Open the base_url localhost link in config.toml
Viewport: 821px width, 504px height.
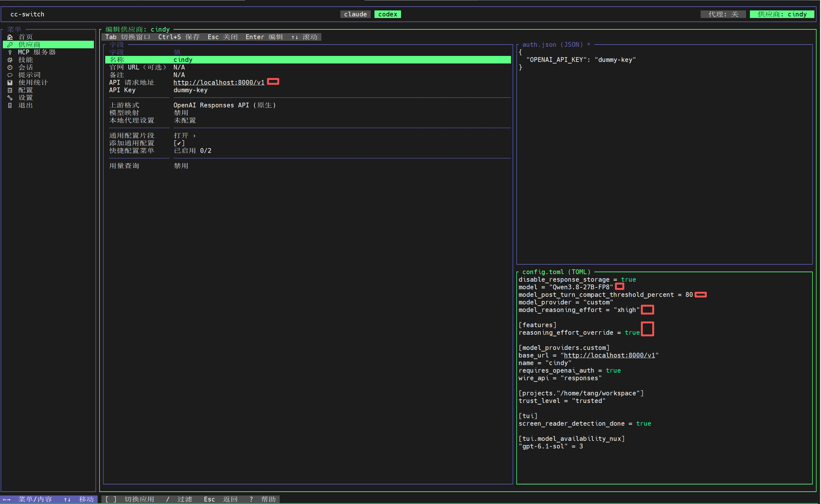click(609, 355)
